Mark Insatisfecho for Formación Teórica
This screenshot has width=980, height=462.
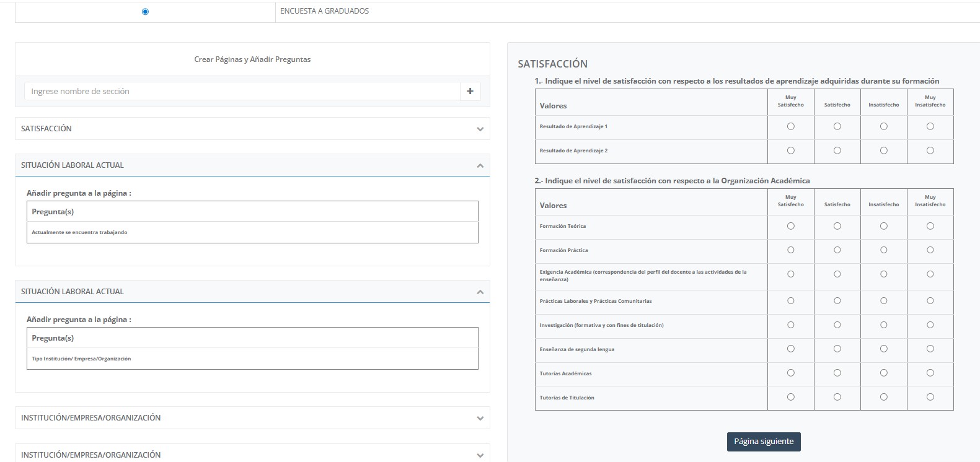point(883,226)
